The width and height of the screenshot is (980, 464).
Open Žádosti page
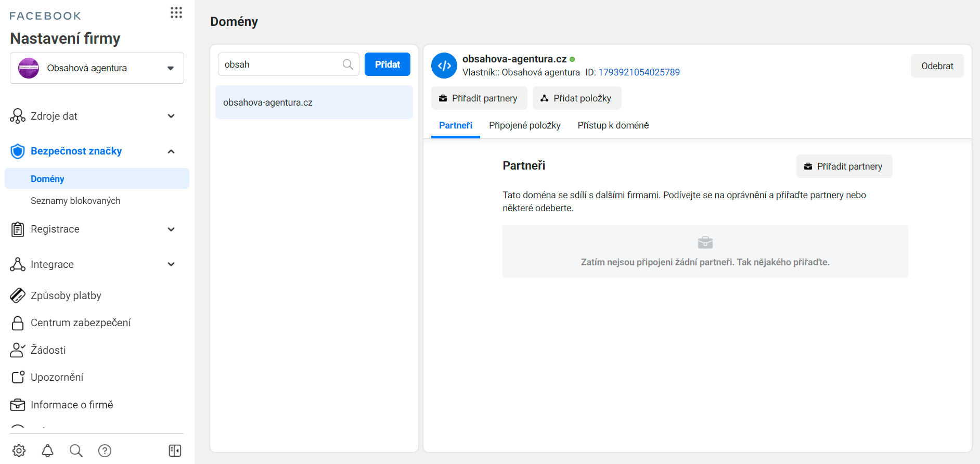(48, 350)
